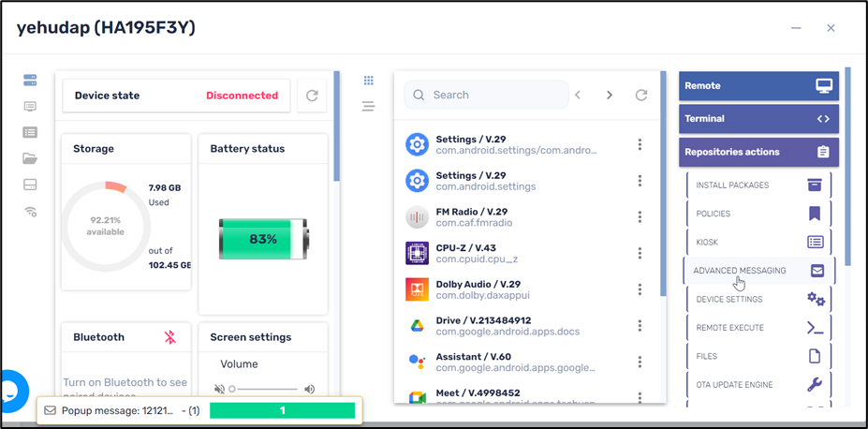
Task: Click the com.caf.fmradio package name
Action: [x=474, y=223]
